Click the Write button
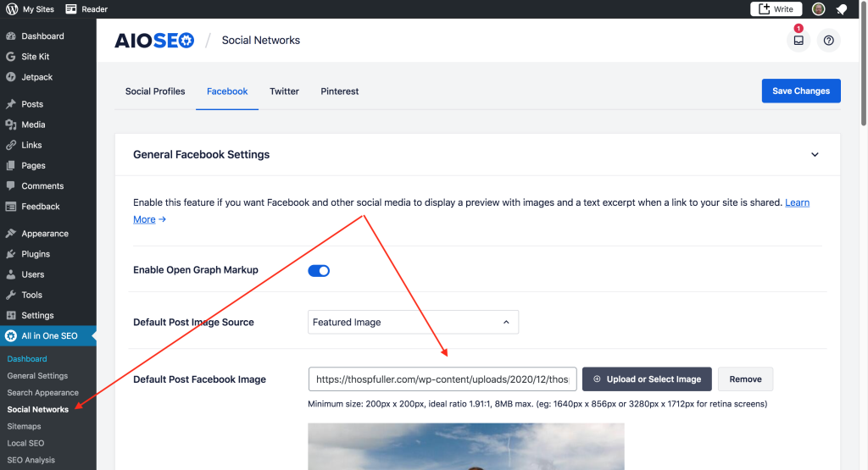Viewport: 868px width, 470px height. [776, 8]
